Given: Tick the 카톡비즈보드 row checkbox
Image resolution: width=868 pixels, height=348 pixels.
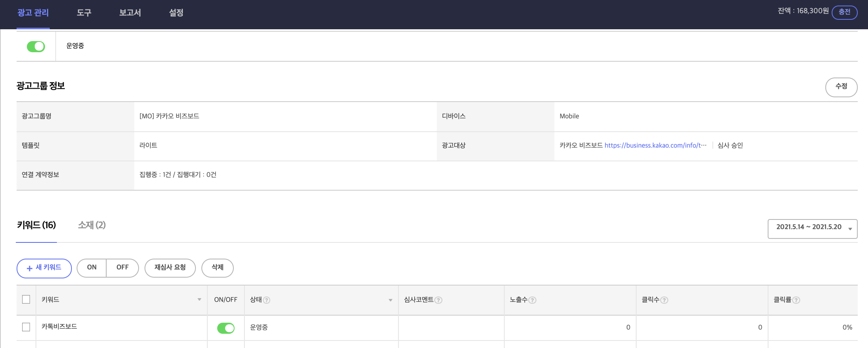Looking at the screenshot, I should (26, 327).
